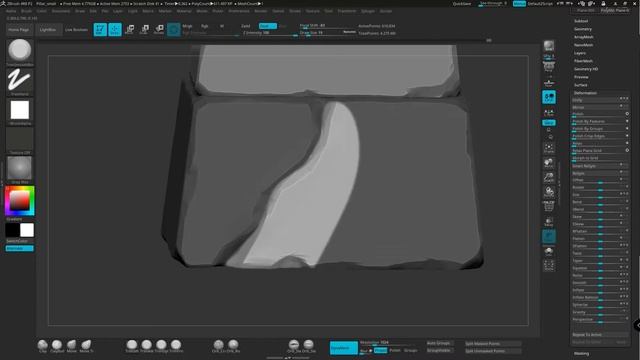Open the current brush thumbnail picker
Image resolution: width=640 pixels, height=360 pixels.
tap(20, 51)
